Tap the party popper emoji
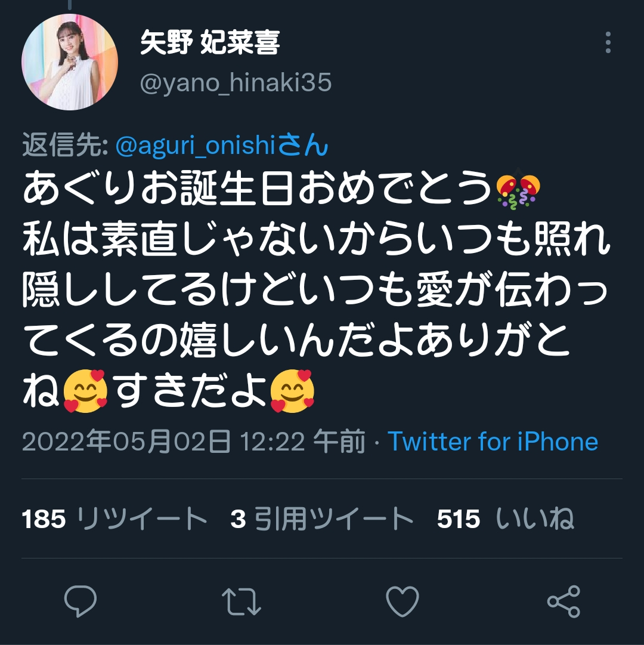The height and width of the screenshot is (645, 644). (518, 192)
